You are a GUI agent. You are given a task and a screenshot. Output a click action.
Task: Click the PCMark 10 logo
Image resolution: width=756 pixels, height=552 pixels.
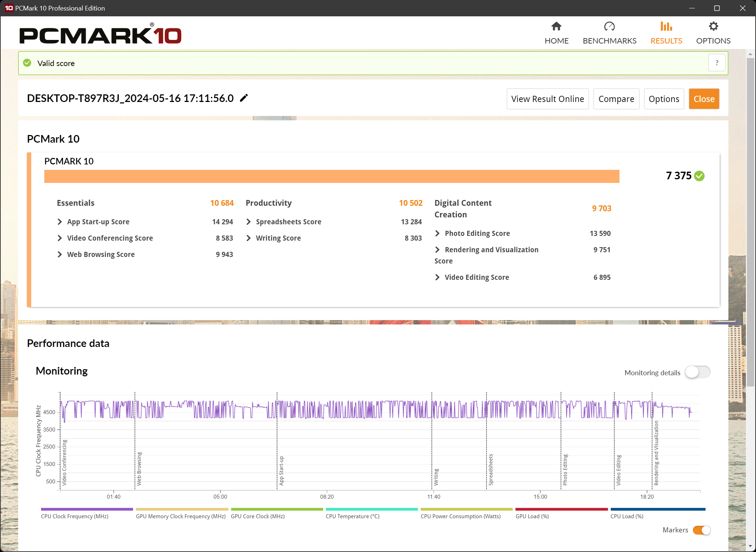point(100,34)
